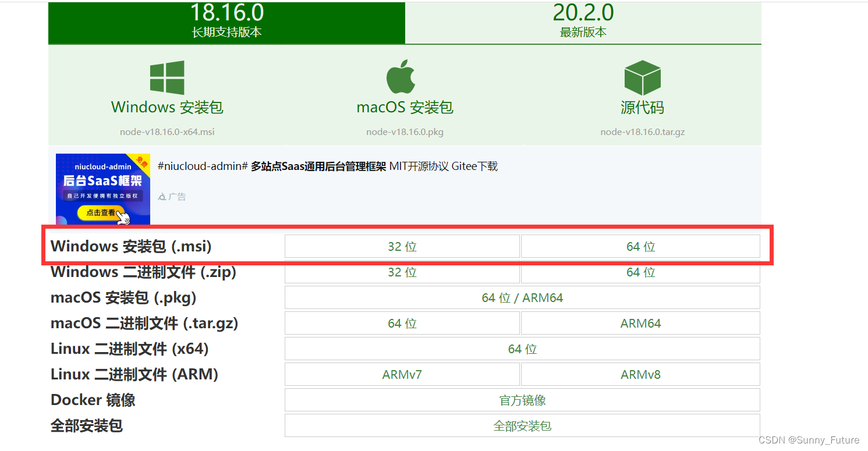This screenshot has height=451, width=868.
Task: Download macOS .tar.gz ARM64 binary
Action: [x=640, y=324]
